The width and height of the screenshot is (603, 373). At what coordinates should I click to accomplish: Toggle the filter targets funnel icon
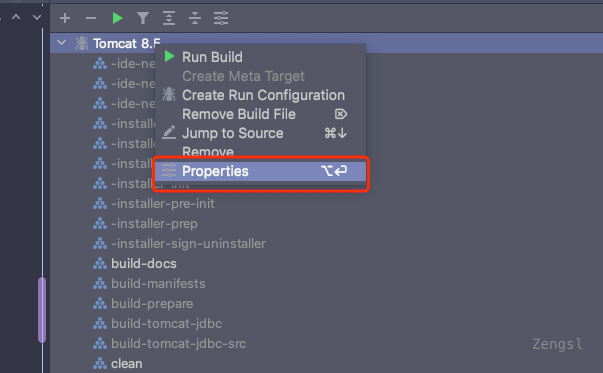143,18
